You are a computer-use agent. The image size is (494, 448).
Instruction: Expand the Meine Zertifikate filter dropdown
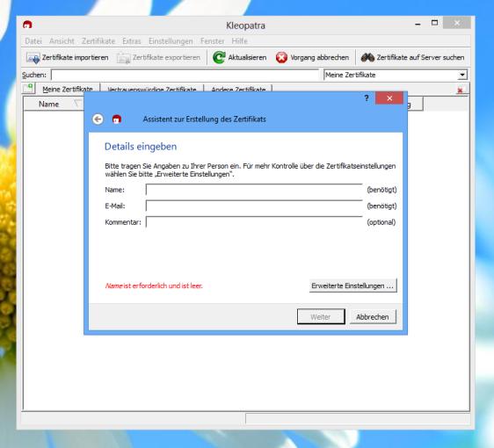[461, 75]
